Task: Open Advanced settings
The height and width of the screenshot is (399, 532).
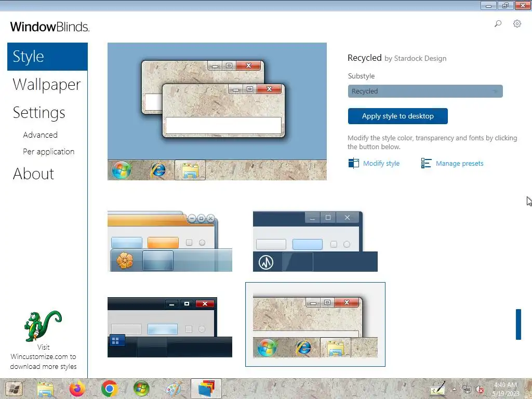Action: coord(41,135)
